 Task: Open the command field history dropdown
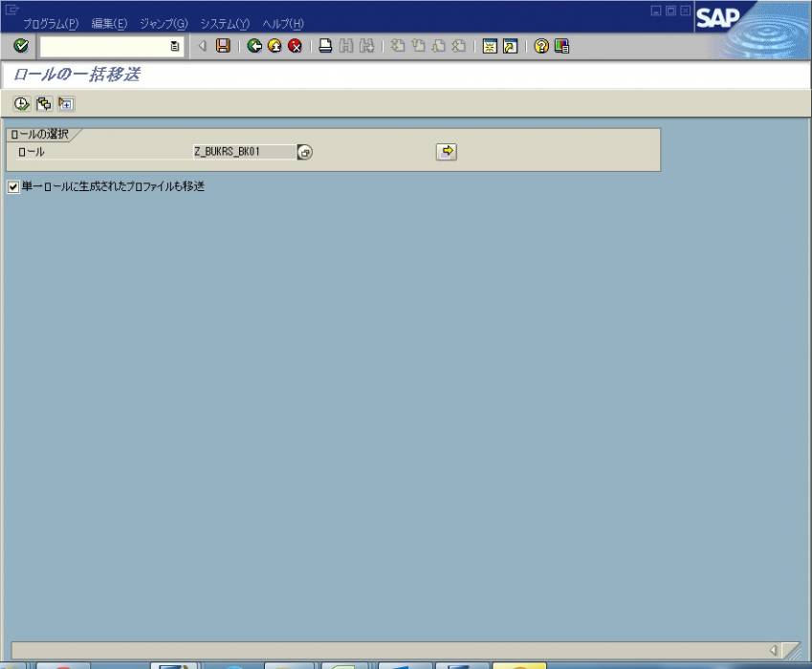pos(174,46)
